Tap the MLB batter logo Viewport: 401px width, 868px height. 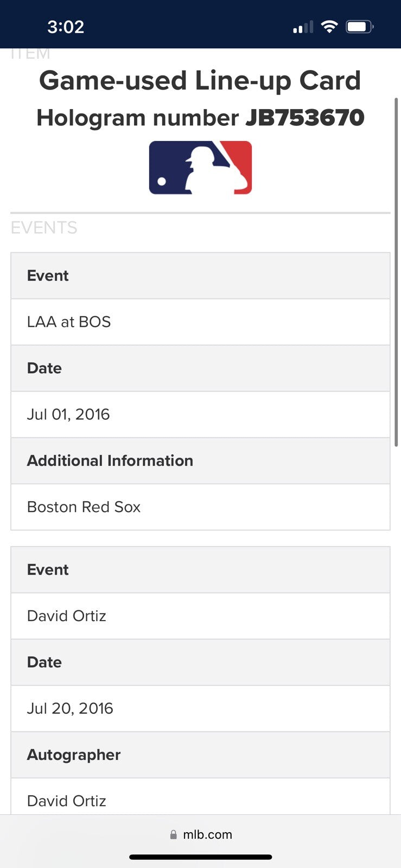pyautogui.click(x=200, y=168)
